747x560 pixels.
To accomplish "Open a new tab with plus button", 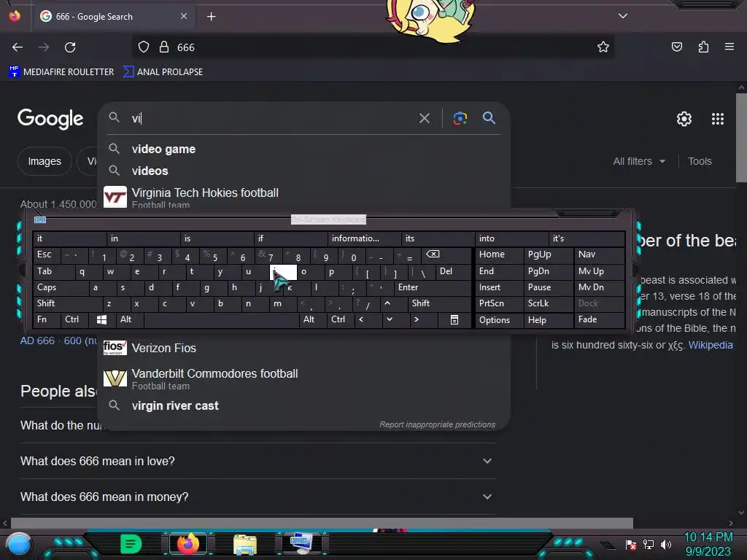I will 211,17.
